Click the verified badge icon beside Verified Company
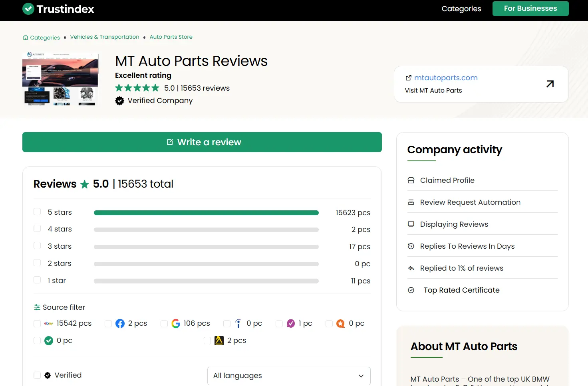Viewport: 588px width, 386px height. (119, 101)
